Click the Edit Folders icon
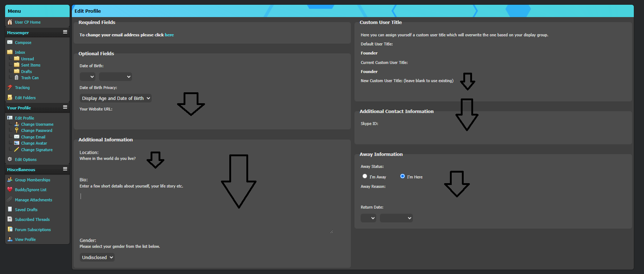Screen dimensions: 644x274 tap(10, 97)
